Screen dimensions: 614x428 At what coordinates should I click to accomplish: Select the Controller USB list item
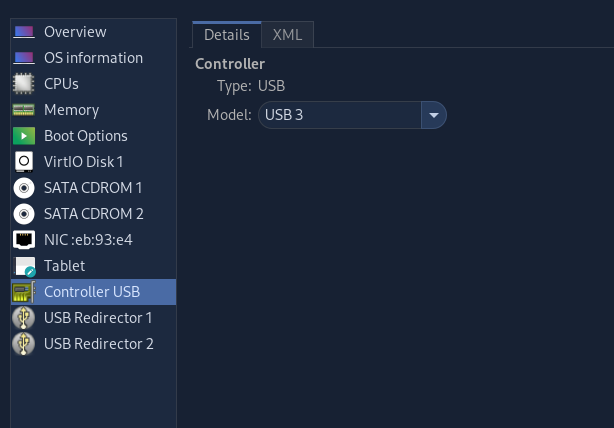coord(93,292)
